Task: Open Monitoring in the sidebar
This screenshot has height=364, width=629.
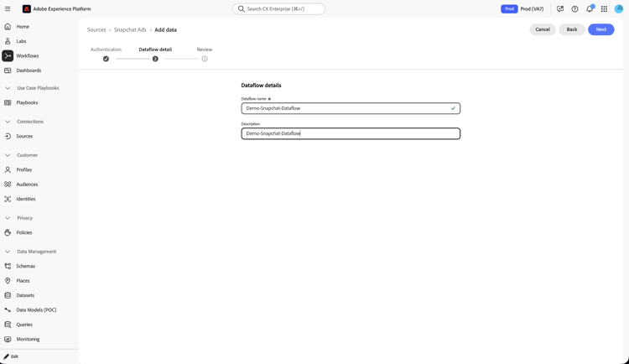Action: [x=28, y=339]
